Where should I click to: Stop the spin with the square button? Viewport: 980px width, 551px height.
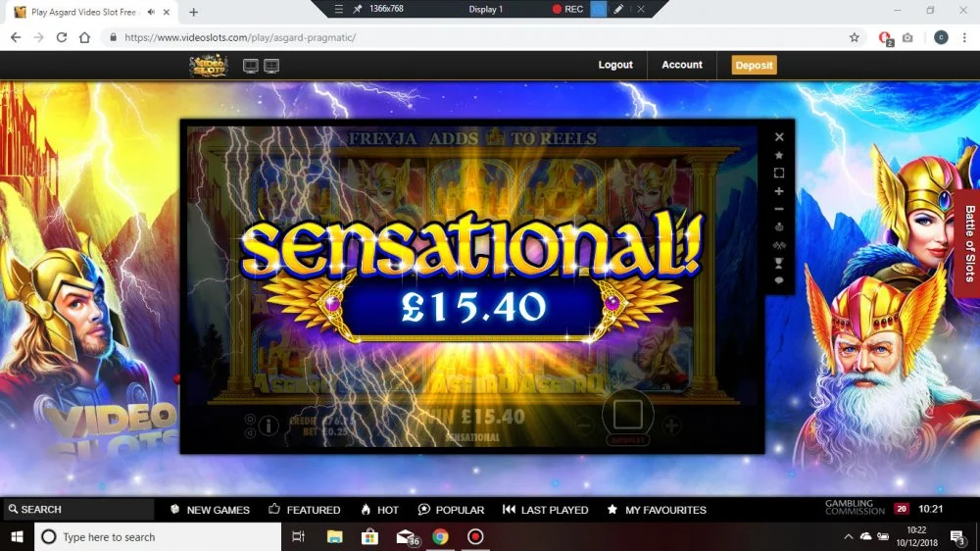click(x=627, y=414)
